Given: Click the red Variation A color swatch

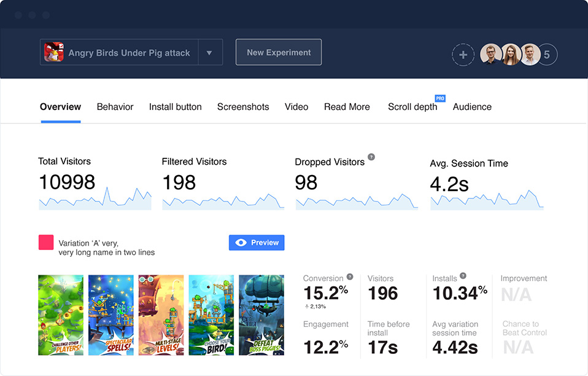Looking at the screenshot, I should pos(46,243).
